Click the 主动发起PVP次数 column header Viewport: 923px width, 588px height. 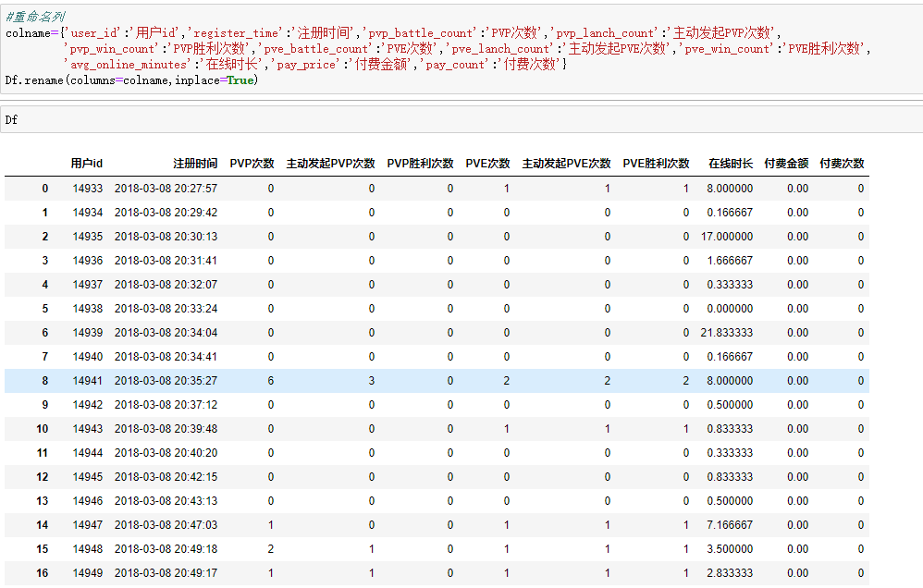pyautogui.click(x=331, y=164)
